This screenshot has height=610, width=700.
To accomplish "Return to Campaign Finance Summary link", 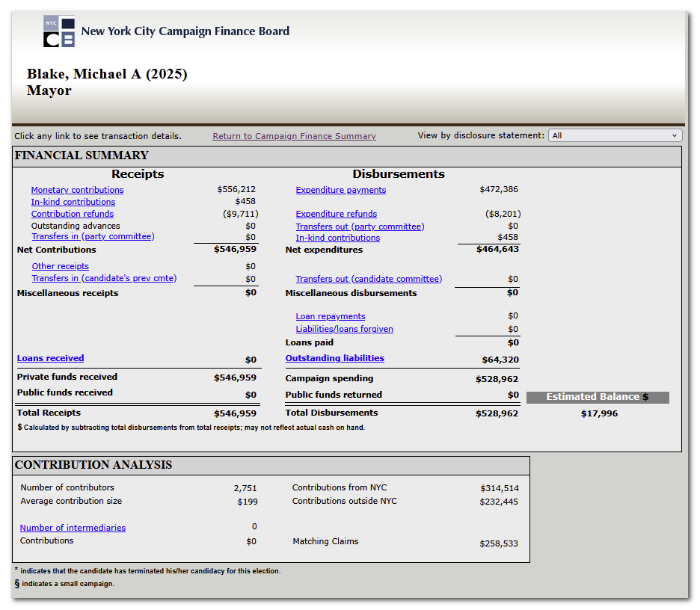I will 294,136.
